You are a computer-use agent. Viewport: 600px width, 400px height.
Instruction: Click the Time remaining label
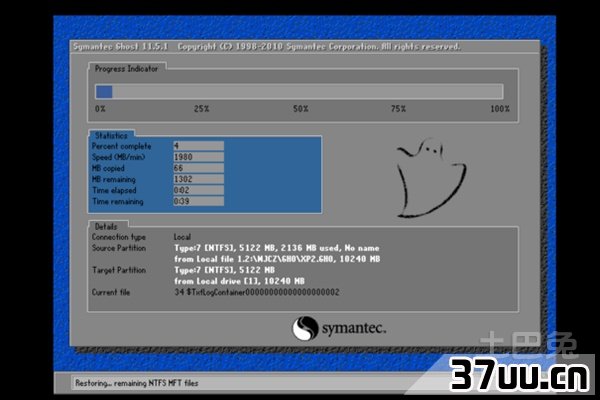tap(117, 201)
